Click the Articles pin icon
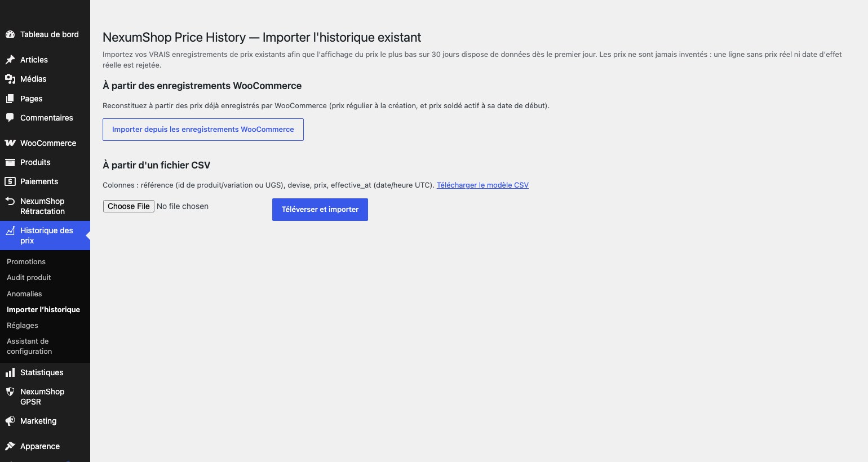This screenshot has height=462, width=868. point(10,60)
